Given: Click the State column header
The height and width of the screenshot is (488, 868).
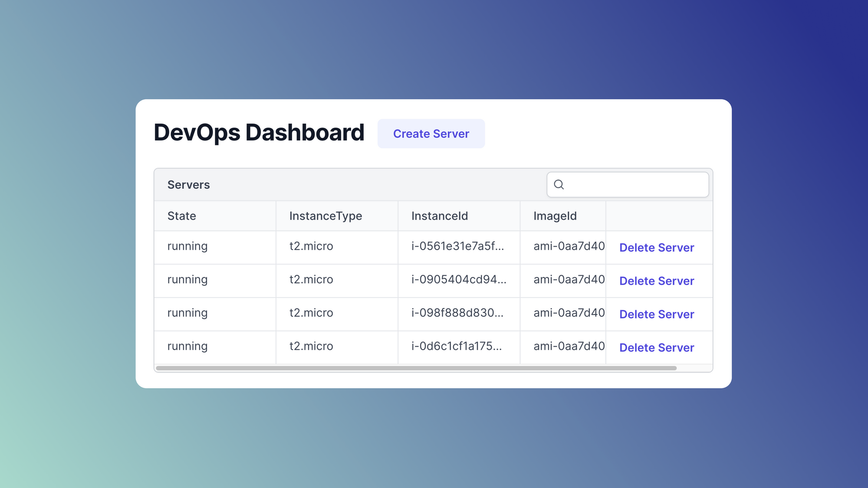Looking at the screenshot, I should (215, 216).
